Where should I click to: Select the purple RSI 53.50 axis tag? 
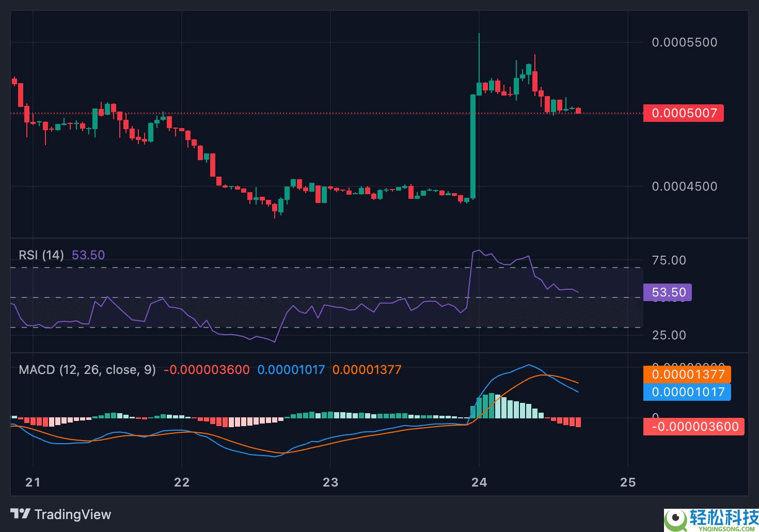[668, 292]
